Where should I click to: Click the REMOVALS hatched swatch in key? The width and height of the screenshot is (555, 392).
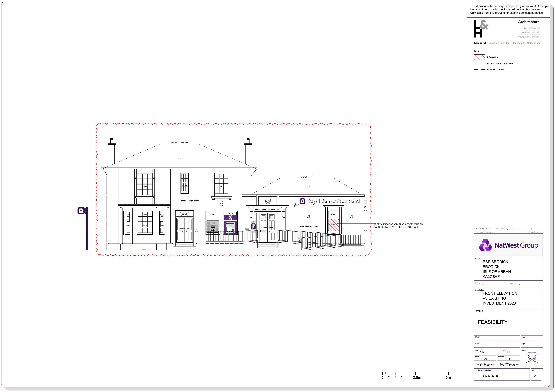[479, 57]
